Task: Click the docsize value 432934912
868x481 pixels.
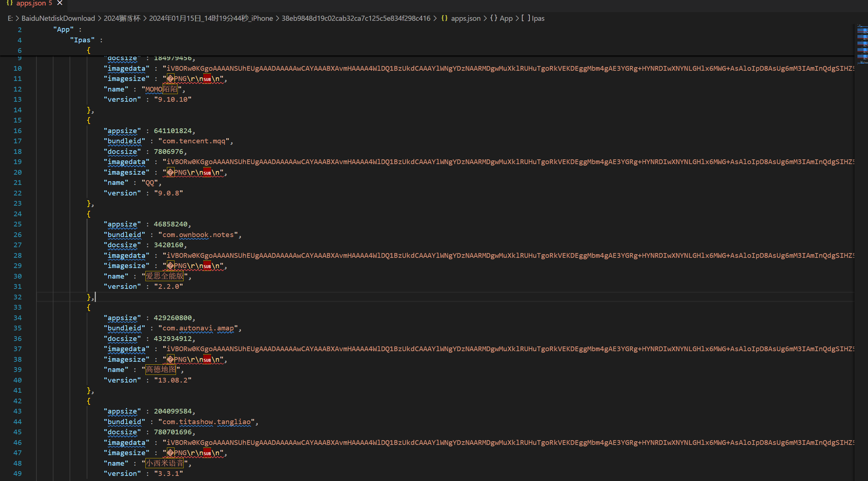Action: coord(173,339)
